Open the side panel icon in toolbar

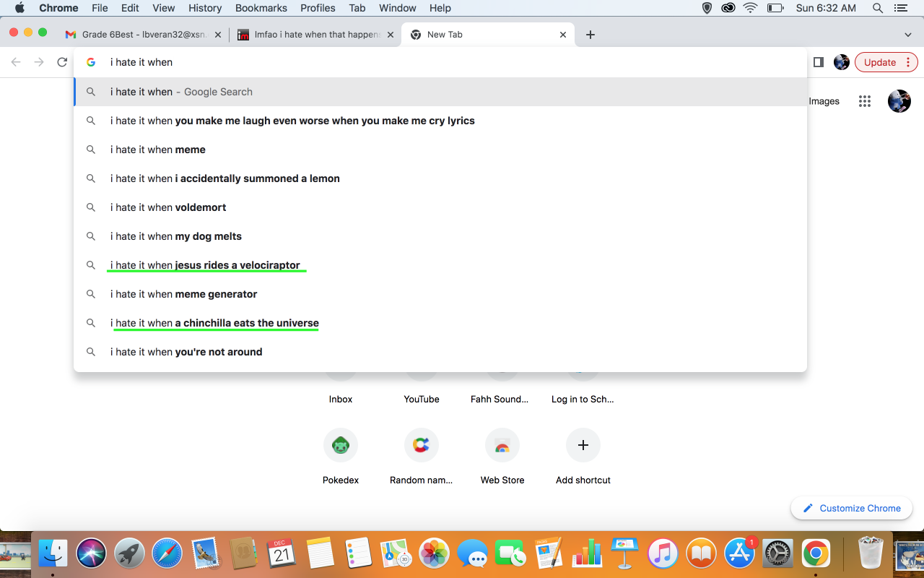point(818,62)
